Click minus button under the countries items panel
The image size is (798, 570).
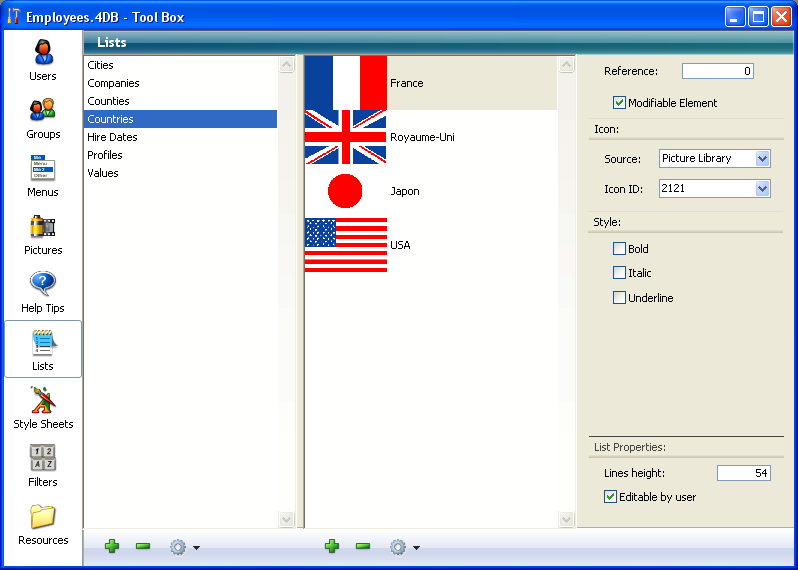pos(363,546)
